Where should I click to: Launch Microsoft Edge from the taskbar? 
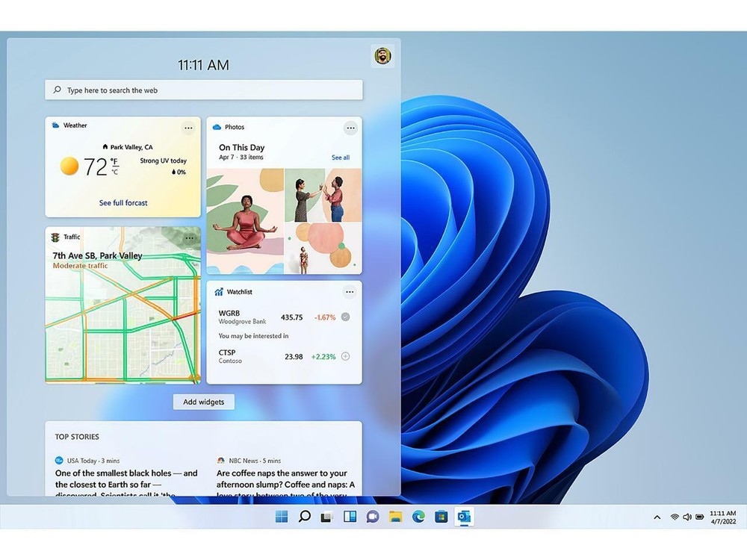click(x=418, y=516)
